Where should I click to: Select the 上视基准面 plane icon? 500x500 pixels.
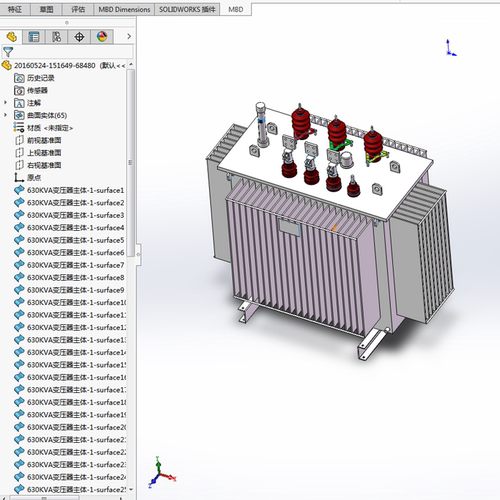click(x=19, y=153)
